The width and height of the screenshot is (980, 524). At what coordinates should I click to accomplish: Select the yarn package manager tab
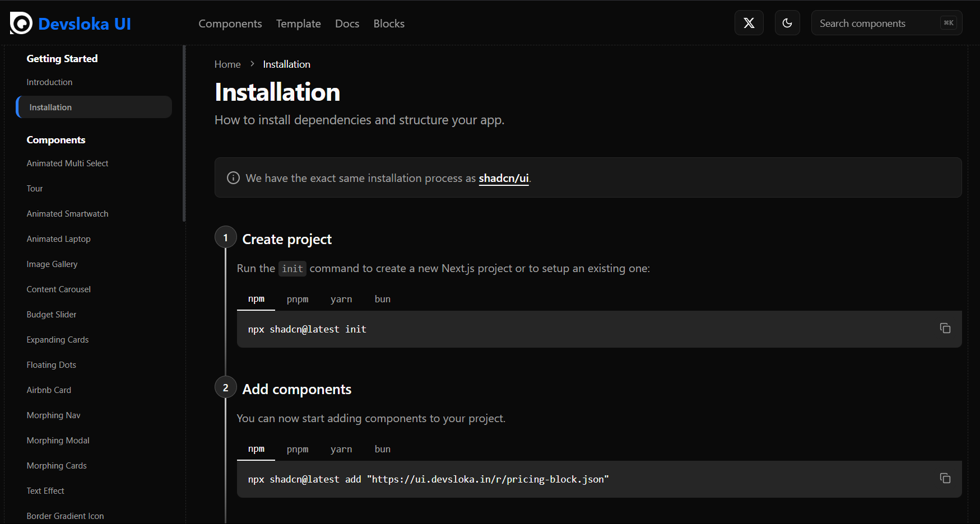(x=341, y=299)
